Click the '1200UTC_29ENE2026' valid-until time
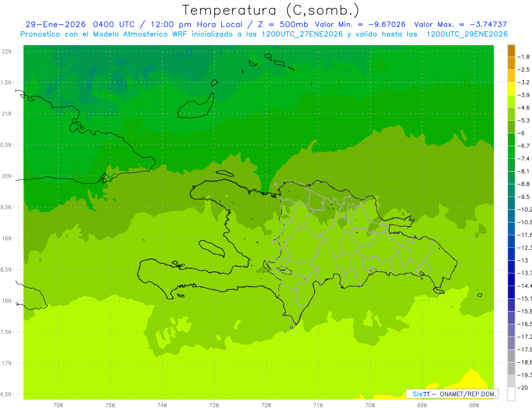 (x=467, y=34)
